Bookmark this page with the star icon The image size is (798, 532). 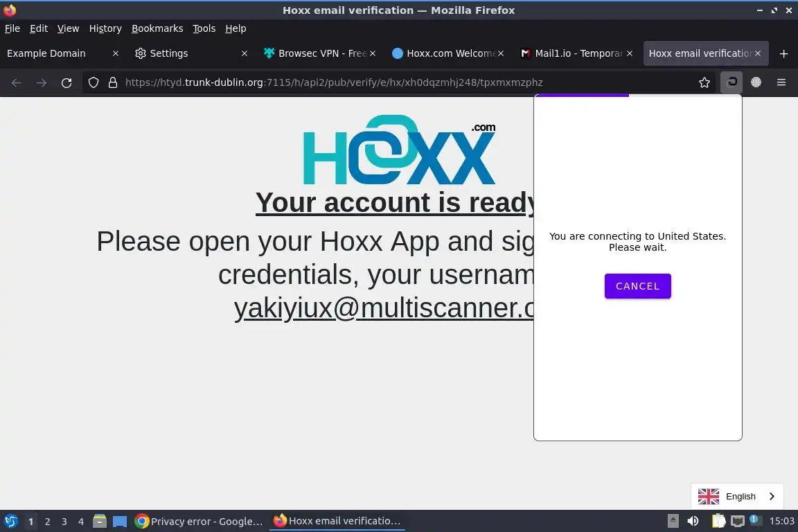pos(704,82)
